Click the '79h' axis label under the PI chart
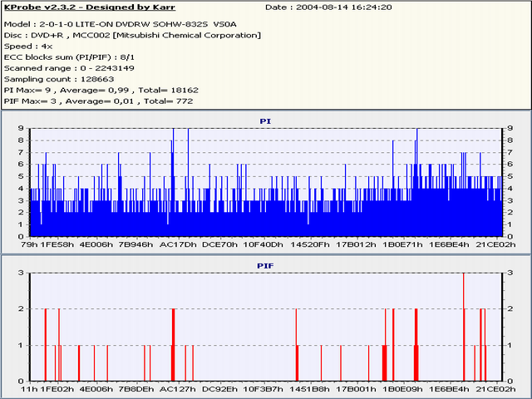 [x=29, y=244]
